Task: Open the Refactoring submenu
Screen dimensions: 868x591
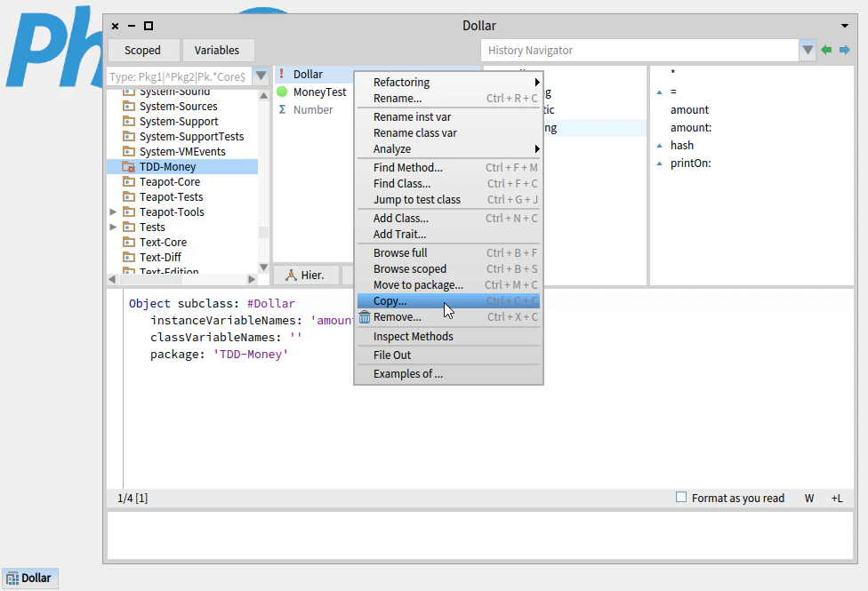Action: tap(448, 82)
